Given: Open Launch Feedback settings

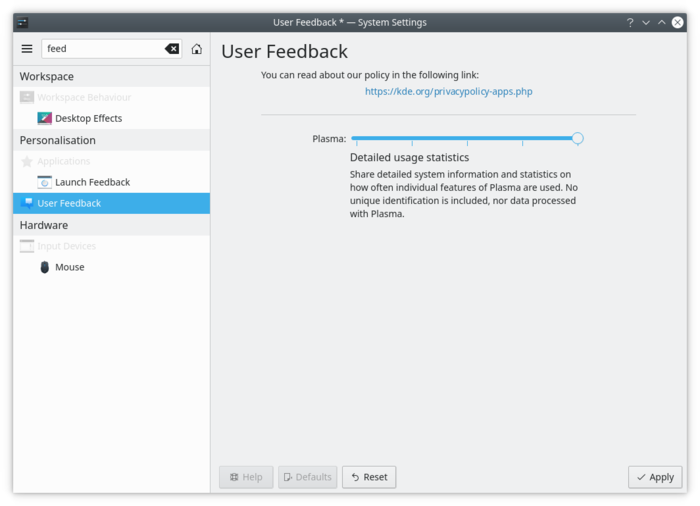Looking at the screenshot, I should coord(112,182).
